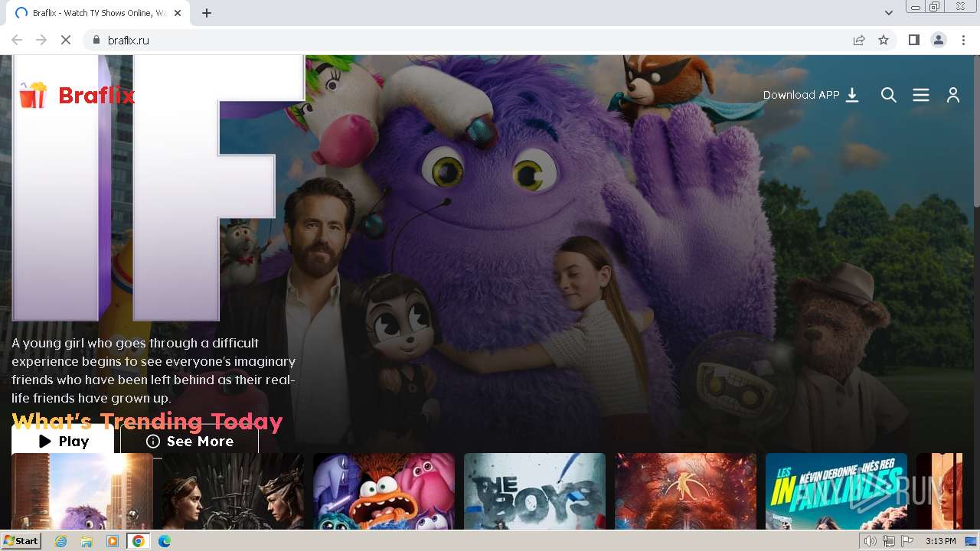
Task: Toggle Chrome side panel
Action: tap(913, 40)
